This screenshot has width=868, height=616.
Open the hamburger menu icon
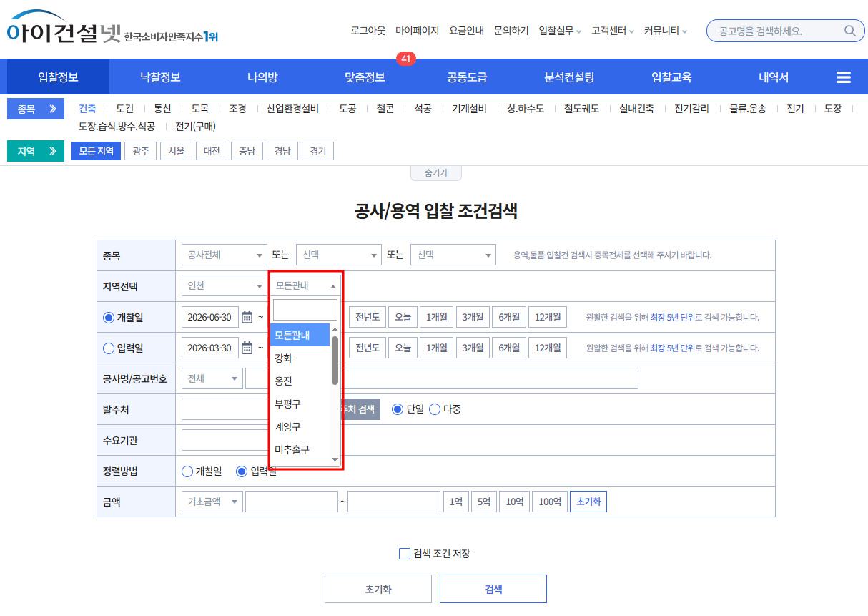pos(843,77)
